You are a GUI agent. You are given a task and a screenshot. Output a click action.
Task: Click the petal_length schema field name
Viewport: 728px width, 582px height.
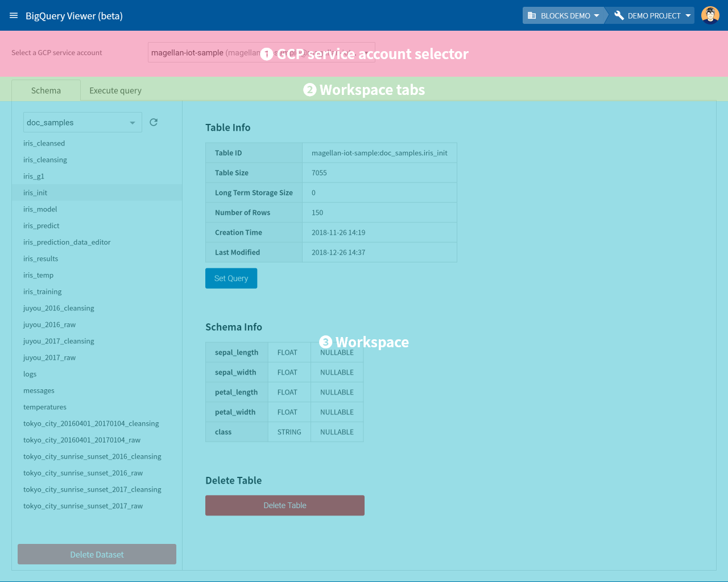tap(236, 392)
